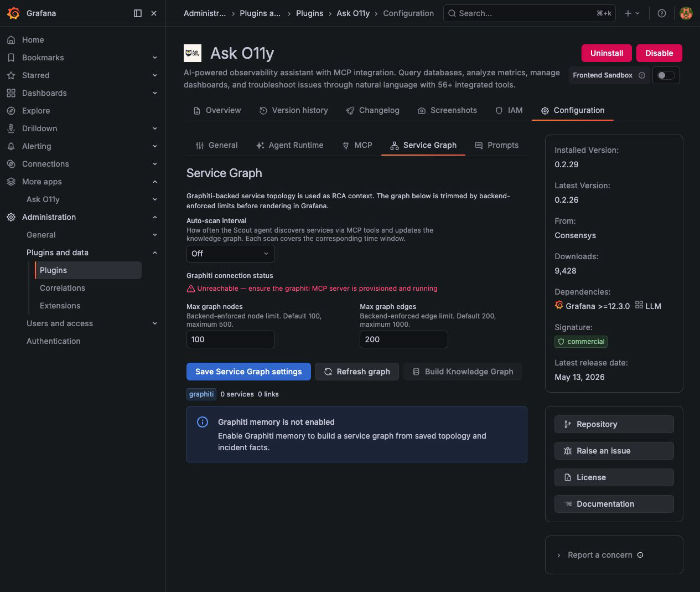Image resolution: width=700 pixels, height=592 pixels.
Task: Click the Ask O11y breadcrumb link
Action: (x=353, y=13)
